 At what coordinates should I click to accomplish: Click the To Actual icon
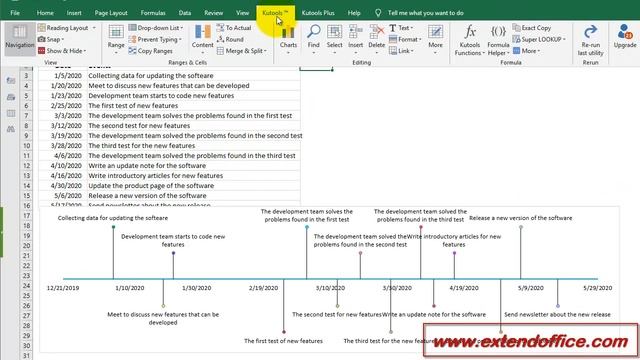coord(220,28)
